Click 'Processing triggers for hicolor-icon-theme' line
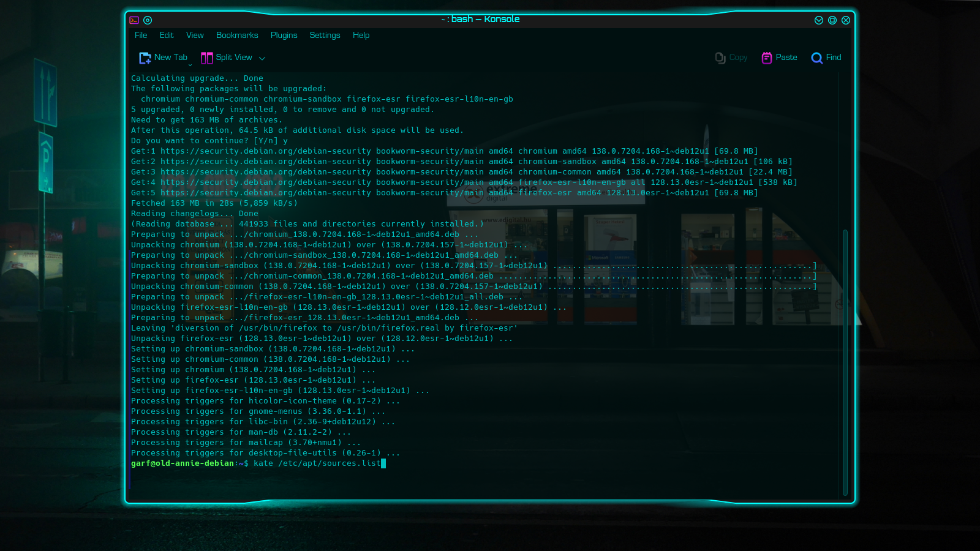 click(x=266, y=401)
